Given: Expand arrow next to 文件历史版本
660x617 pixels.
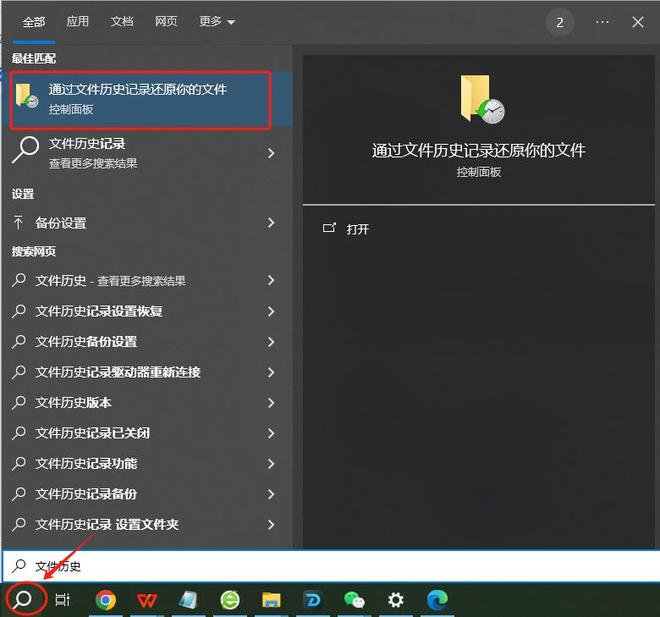Looking at the screenshot, I should pyautogui.click(x=271, y=403).
